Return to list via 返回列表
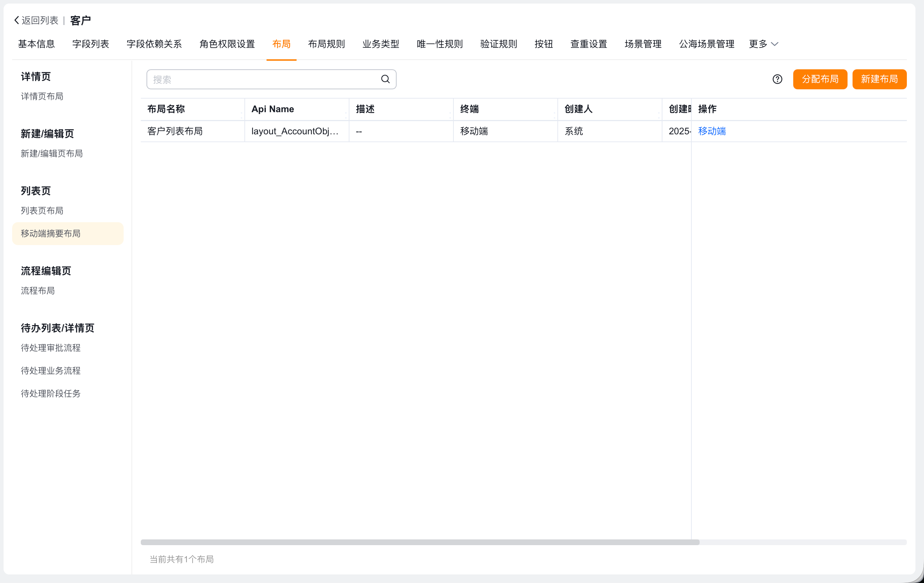The image size is (924, 583). point(40,20)
